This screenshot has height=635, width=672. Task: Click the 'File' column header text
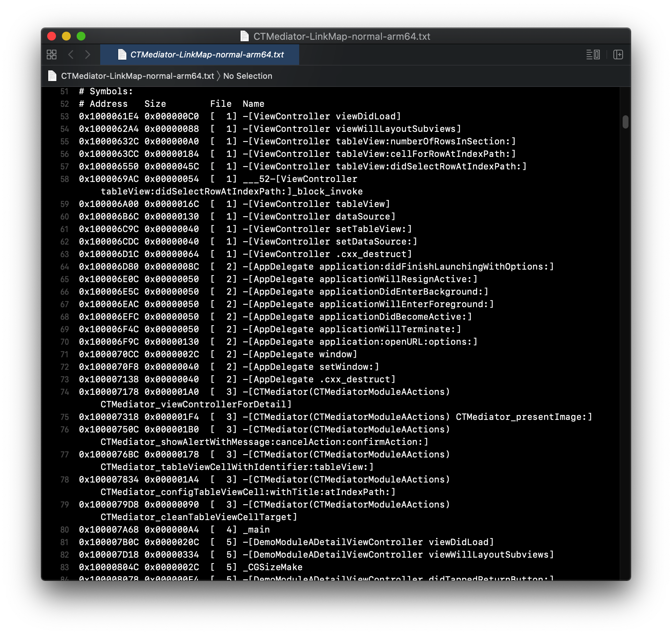[x=221, y=104]
